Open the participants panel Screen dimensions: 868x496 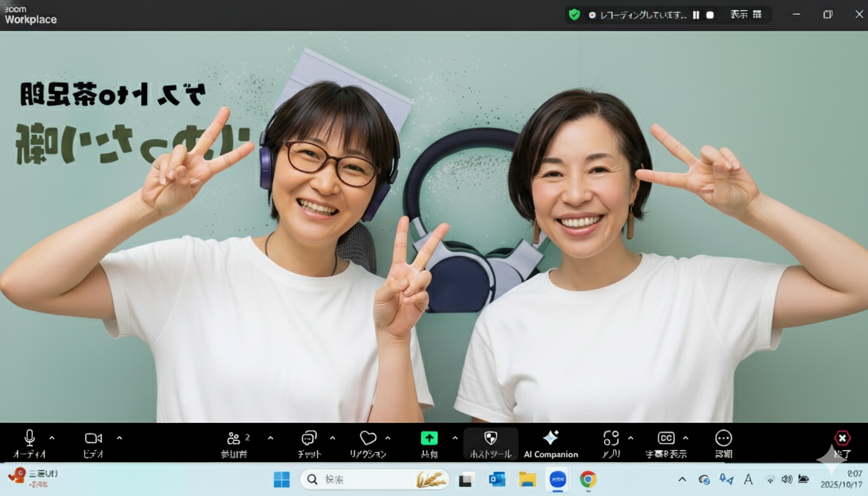coord(234,439)
